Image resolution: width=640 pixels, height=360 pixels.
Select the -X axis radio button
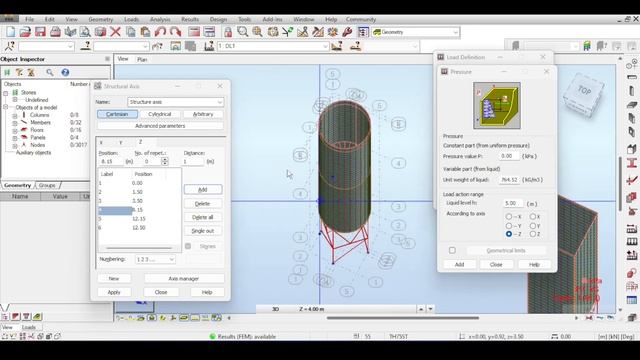pos(509,216)
